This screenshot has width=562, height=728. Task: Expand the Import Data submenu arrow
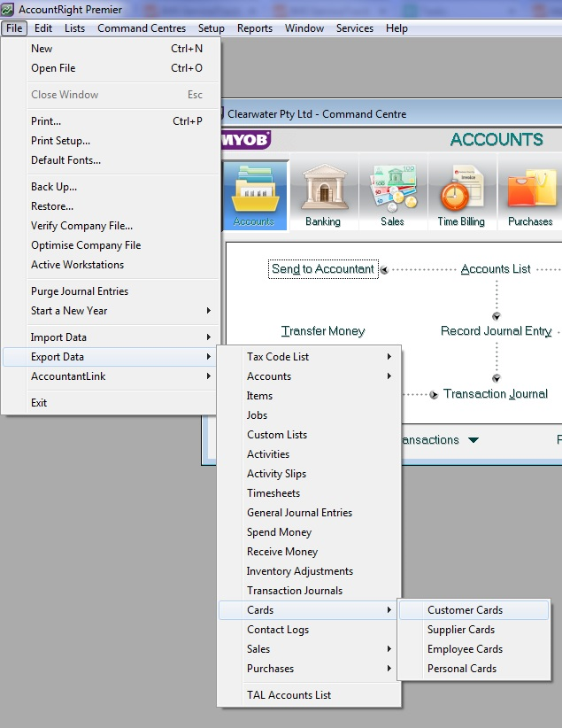click(208, 337)
